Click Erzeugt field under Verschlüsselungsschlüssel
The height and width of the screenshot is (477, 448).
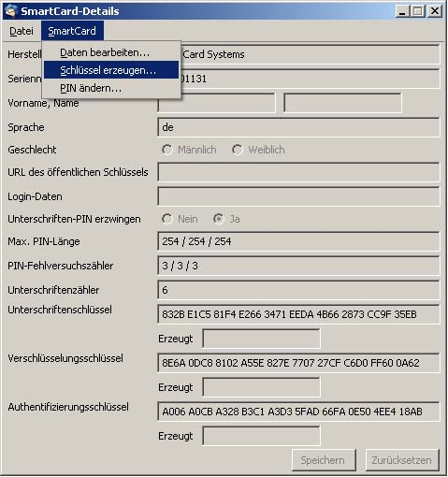[261, 387]
